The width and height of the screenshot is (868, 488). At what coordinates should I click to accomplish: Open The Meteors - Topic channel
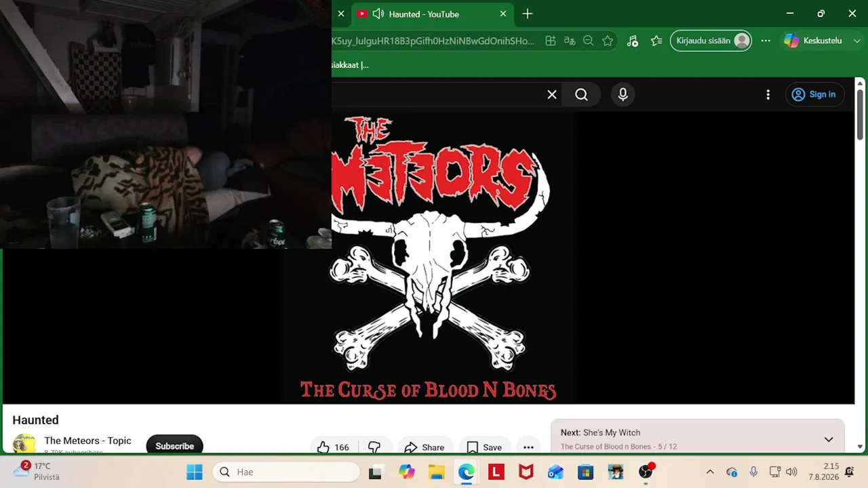[87, 441]
